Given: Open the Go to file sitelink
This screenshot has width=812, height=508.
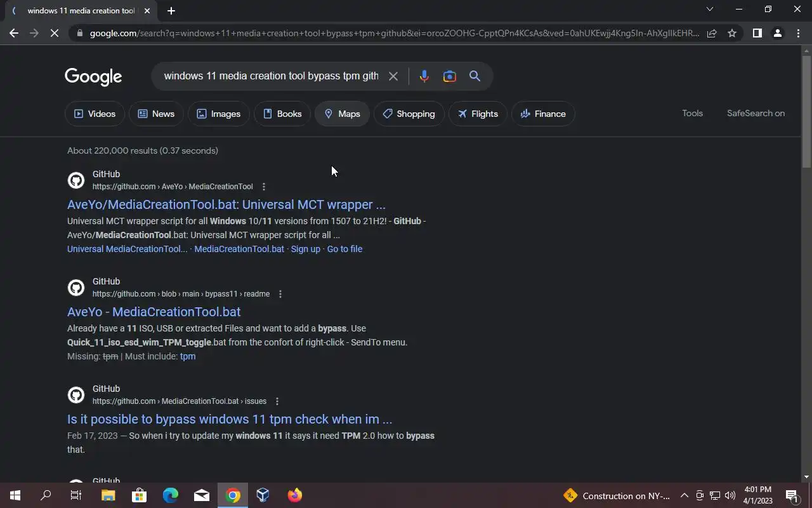Looking at the screenshot, I should pos(344,249).
